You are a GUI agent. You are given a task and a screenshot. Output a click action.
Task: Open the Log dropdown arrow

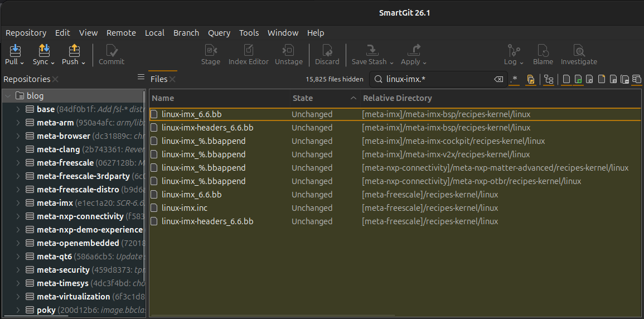click(521, 62)
